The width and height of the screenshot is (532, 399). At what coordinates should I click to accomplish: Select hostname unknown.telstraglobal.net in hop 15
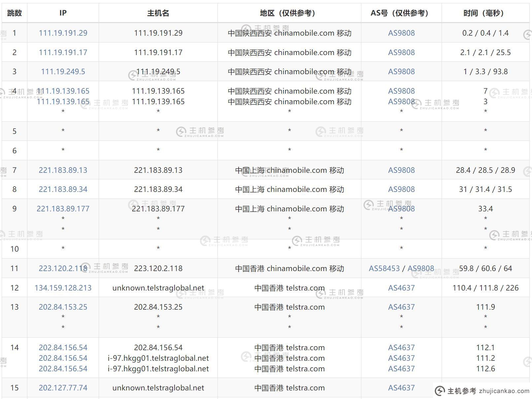click(158, 388)
